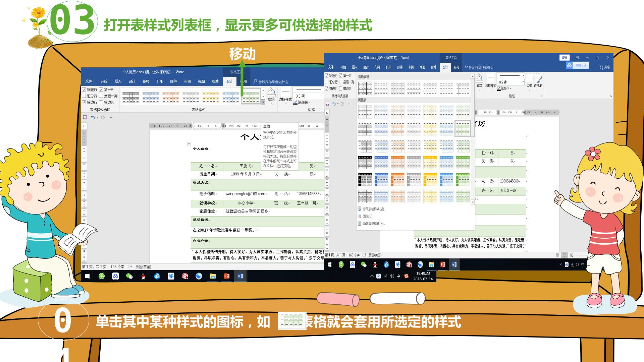Open the 布局 table layout tab in right window

[x=457, y=67]
